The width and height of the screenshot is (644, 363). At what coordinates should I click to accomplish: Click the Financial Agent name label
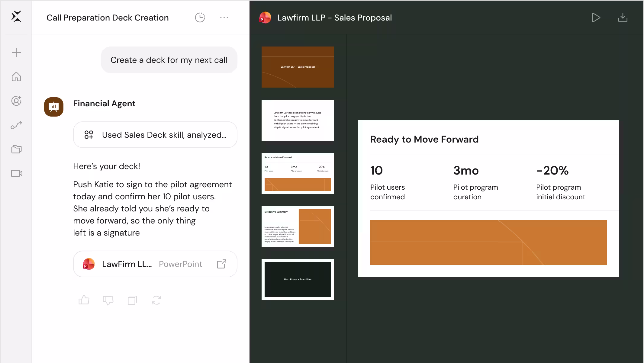click(104, 104)
